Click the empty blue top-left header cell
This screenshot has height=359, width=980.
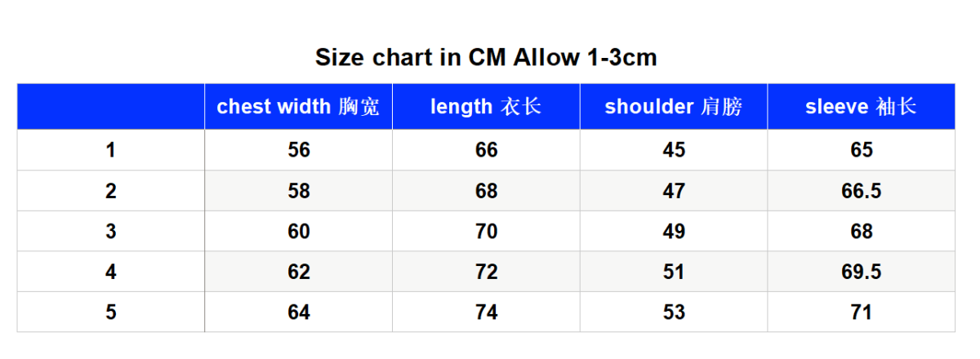111,107
